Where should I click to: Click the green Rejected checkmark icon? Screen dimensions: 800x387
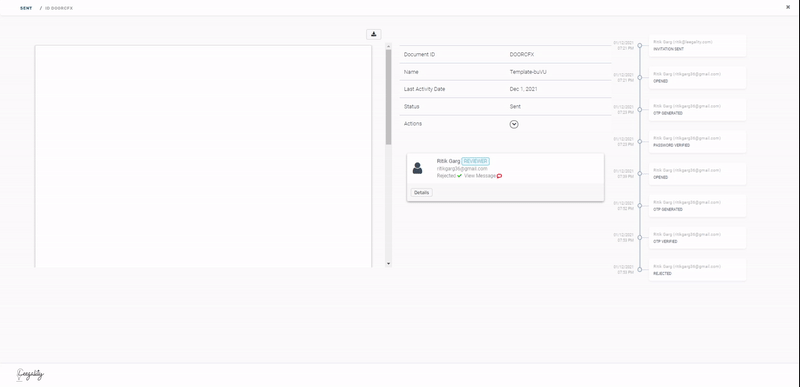(x=460, y=176)
